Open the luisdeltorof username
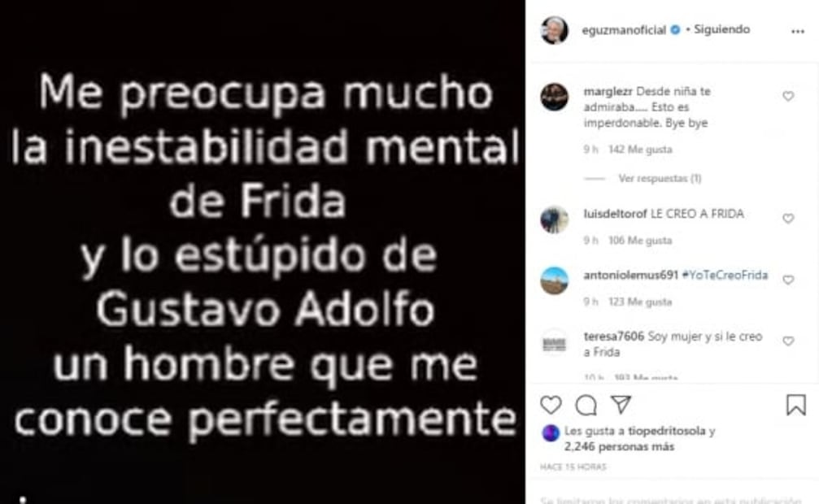The height and width of the screenshot is (504, 819). [616, 214]
